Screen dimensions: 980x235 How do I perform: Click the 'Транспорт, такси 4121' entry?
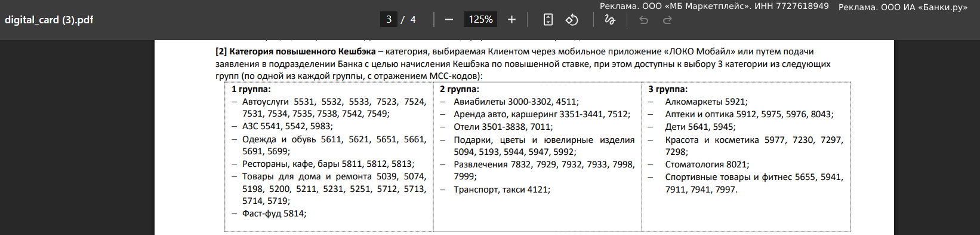click(x=502, y=190)
